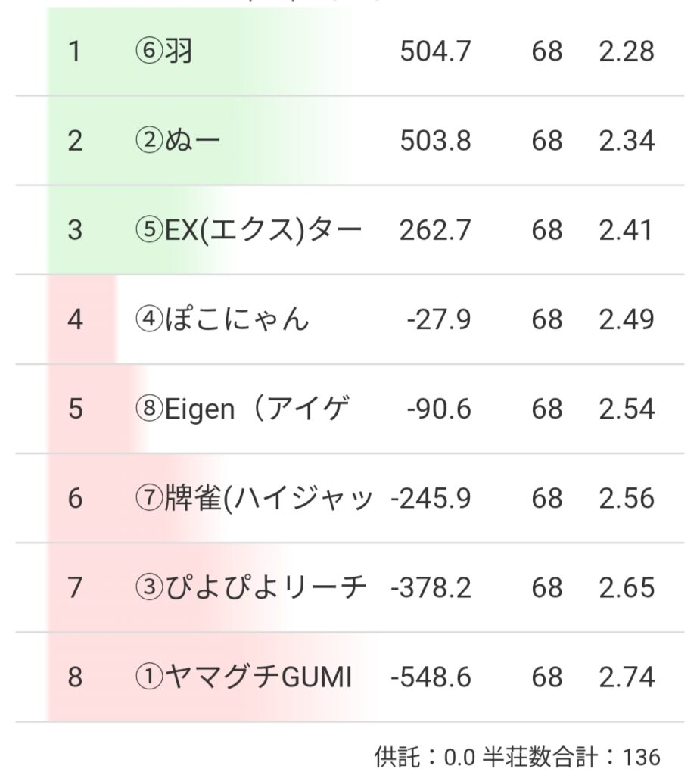Image resolution: width=700 pixels, height=775 pixels.
Task: Click the 262.7 score cell
Action: pos(435,230)
